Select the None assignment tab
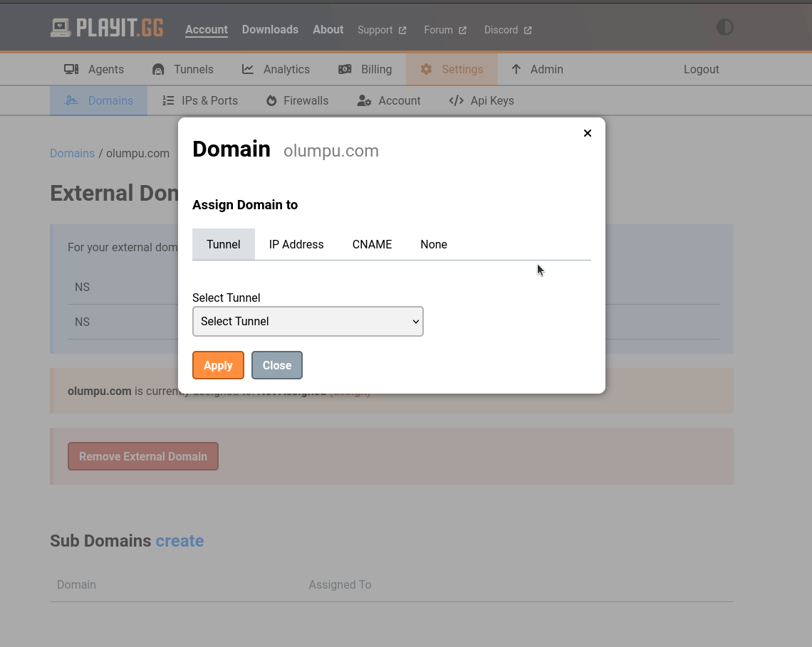 click(x=433, y=244)
